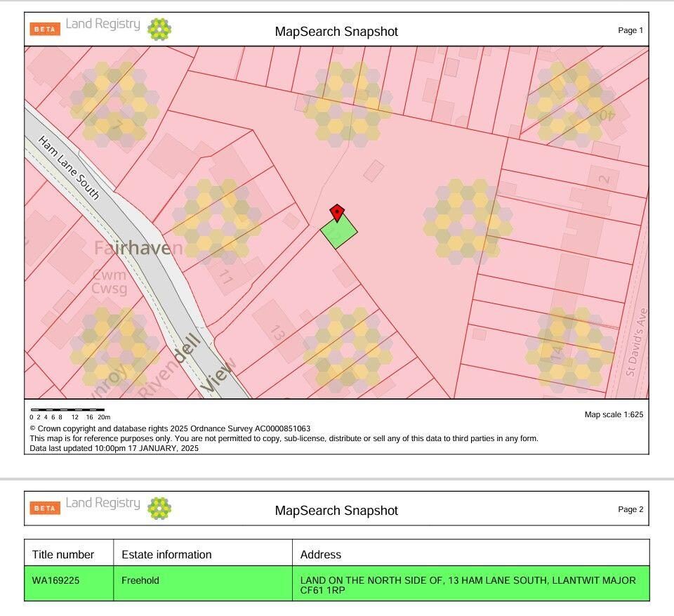This screenshot has height=616, width=674.
Task: Click the map scale bar
Action: pyautogui.click(x=67, y=409)
